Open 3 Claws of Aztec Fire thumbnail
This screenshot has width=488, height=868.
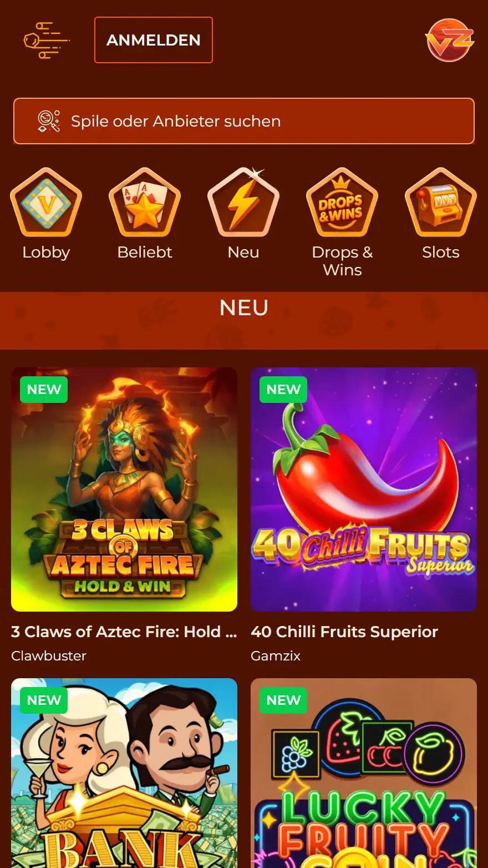click(124, 489)
